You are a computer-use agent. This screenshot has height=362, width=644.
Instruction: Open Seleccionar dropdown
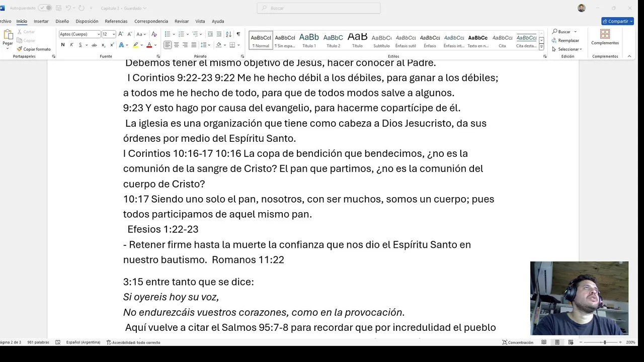coord(567,49)
